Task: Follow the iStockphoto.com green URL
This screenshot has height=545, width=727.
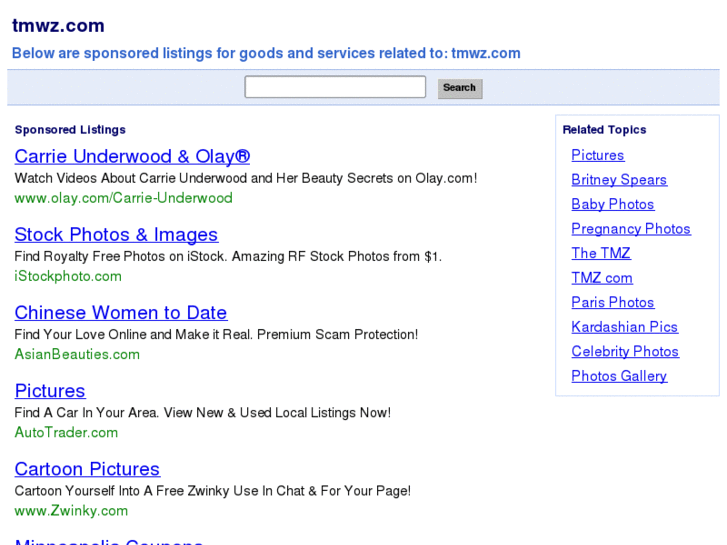Action: coord(68,276)
